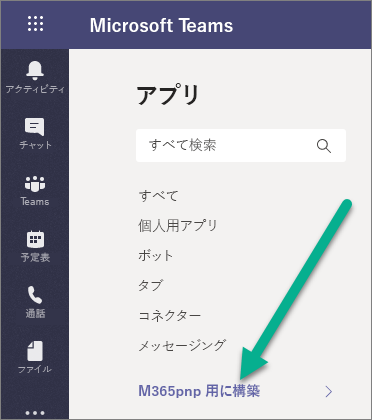Open the app launcher waffle icon
372x420 pixels.
tap(35, 24)
